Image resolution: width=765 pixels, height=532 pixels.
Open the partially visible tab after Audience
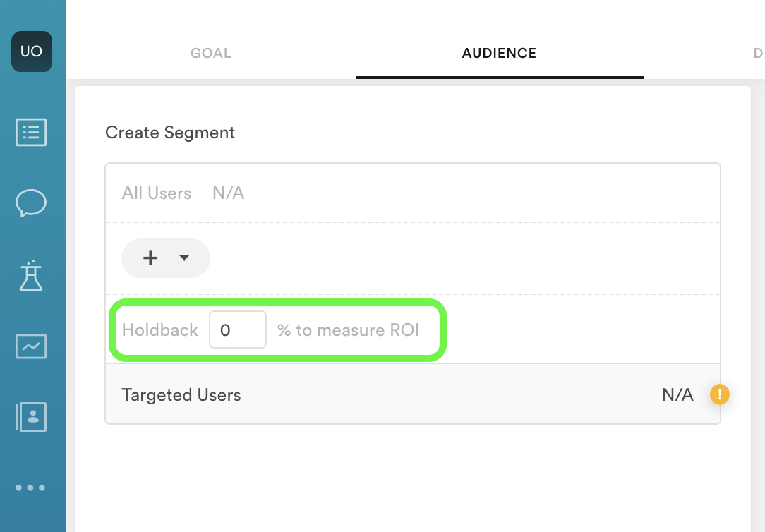pyautogui.click(x=758, y=54)
